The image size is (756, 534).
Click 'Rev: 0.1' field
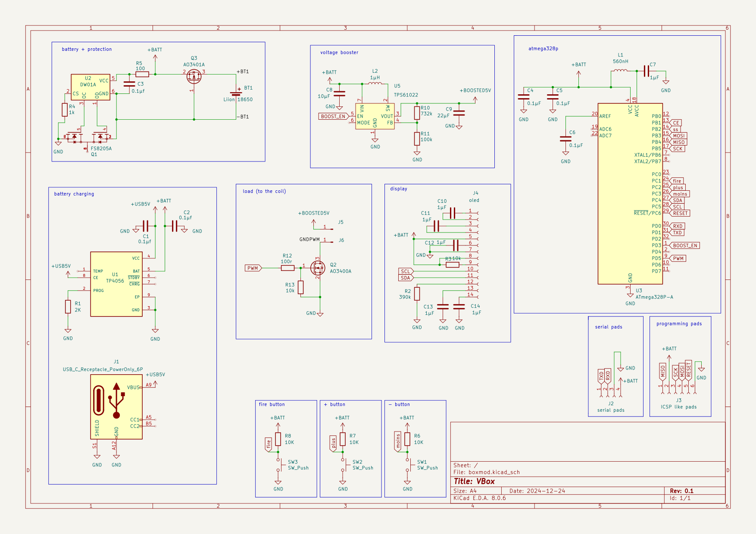click(x=681, y=491)
